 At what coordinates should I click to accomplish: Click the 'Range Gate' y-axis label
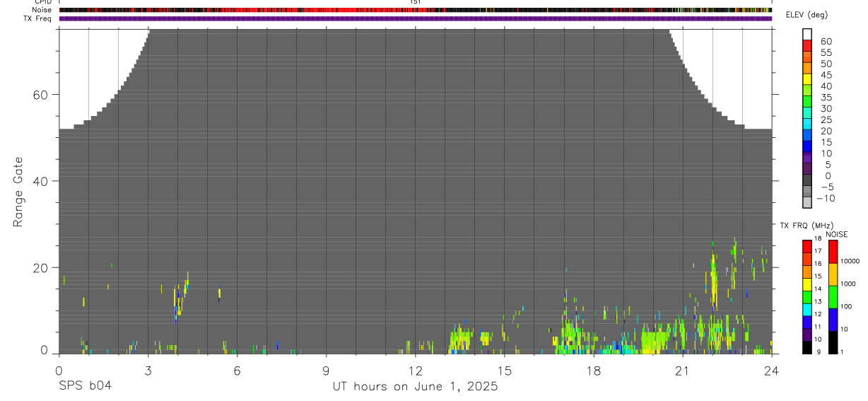click(x=19, y=192)
